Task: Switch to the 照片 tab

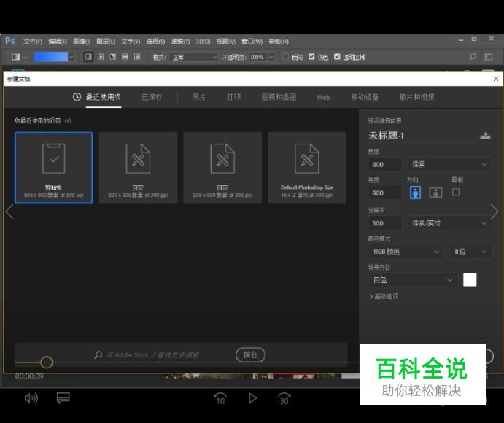Action: tap(198, 97)
